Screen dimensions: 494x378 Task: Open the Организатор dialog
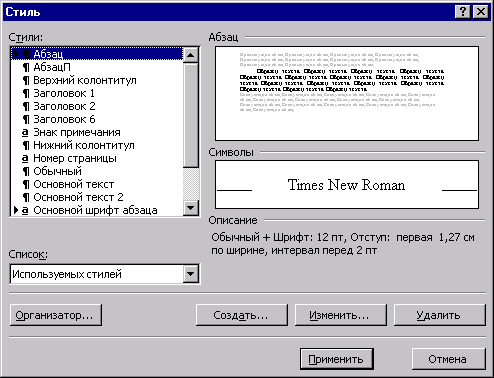click(56, 315)
